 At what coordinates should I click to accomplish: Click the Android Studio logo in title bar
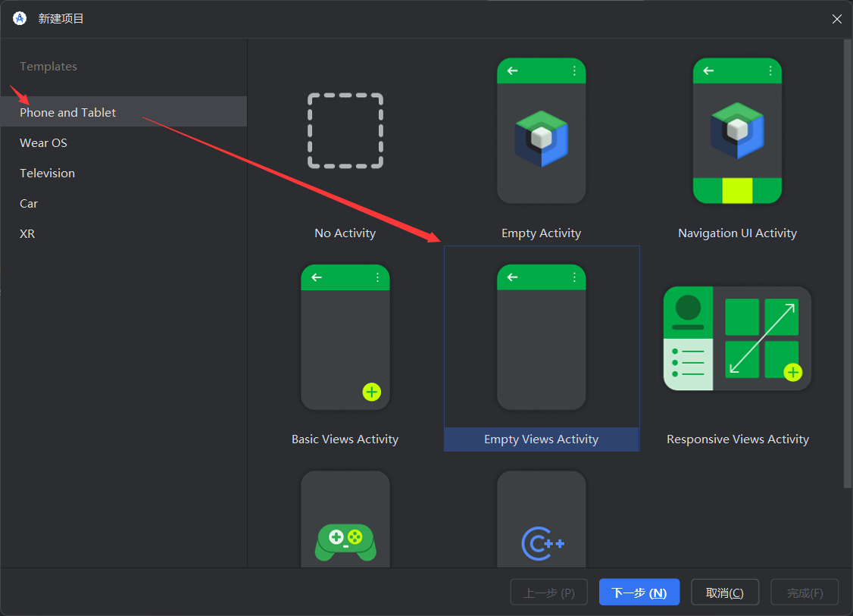coord(20,18)
